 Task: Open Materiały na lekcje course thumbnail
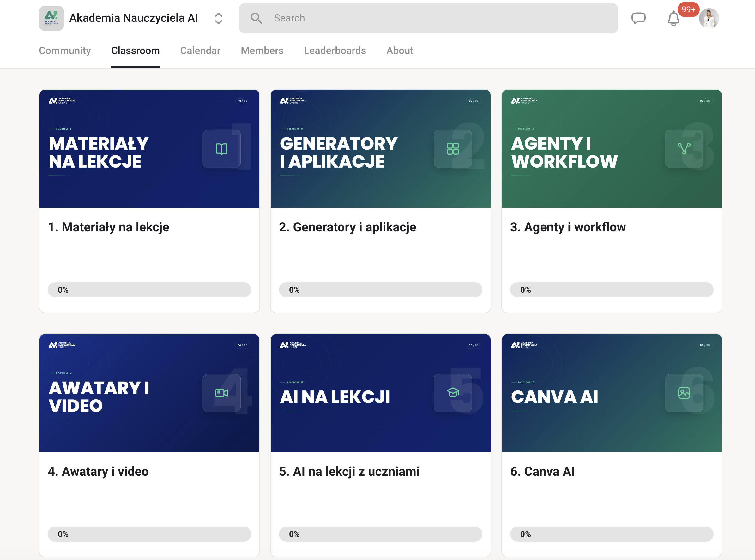[x=149, y=148]
